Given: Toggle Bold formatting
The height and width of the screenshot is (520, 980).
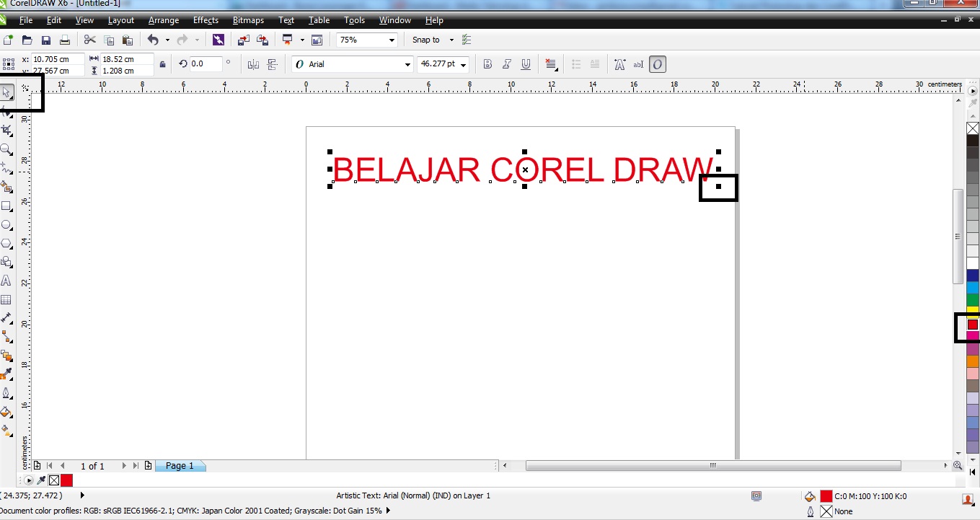Looking at the screenshot, I should 487,64.
